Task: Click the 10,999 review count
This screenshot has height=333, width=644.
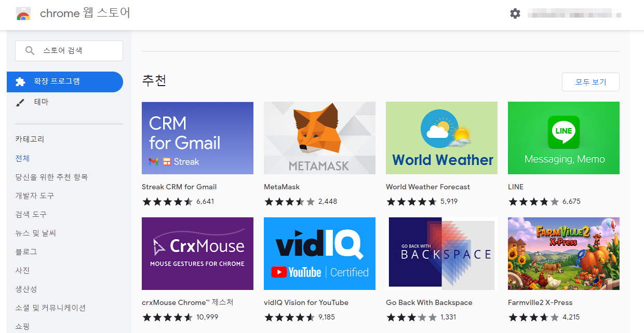Action: tap(207, 317)
